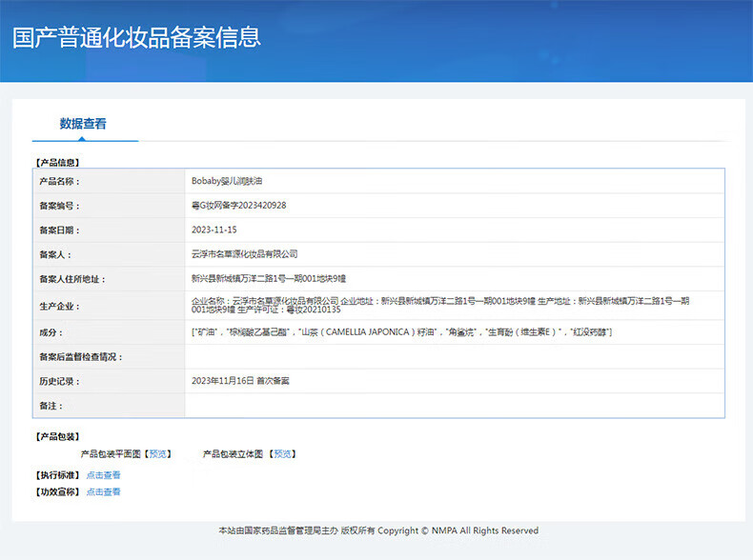This screenshot has width=753, height=560.
Task: Click the 【产品包装】 section heading
Action: (x=56, y=436)
